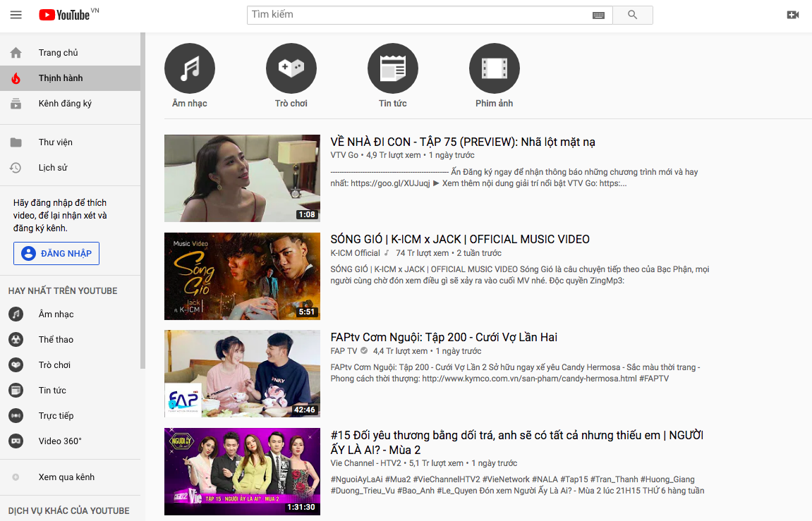Open FAPtv Cơm Nguội Tập 200 title
Image resolution: width=812 pixels, height=521 pixels.
(x=444, y=337)
